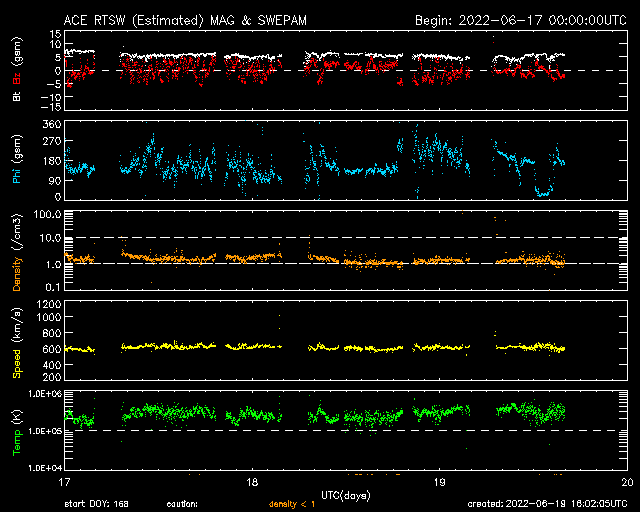The width and height of the screenshot is (640, 512).
Task: Click the 'created: 2022-06-19' timestamp
Action: 547,504
